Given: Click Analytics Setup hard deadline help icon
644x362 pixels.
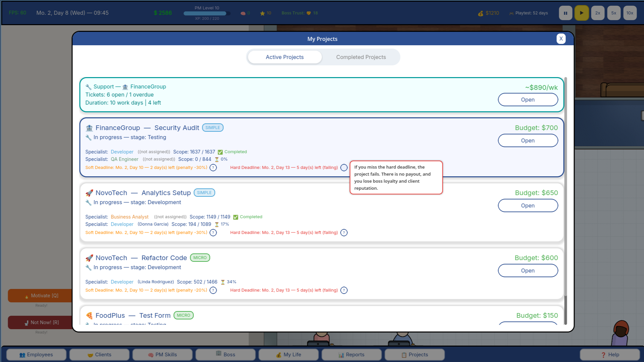Looking at the screenshot, I should (x=344, y=233).
